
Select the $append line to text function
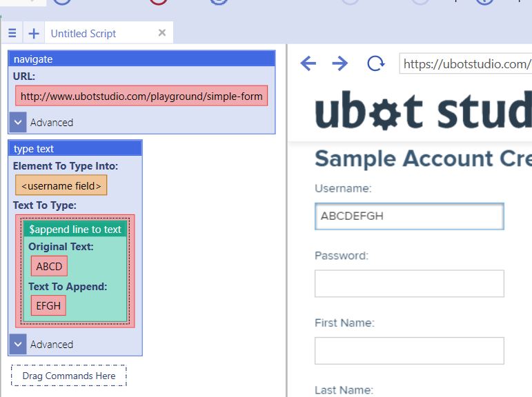click(x=75, y=230)
